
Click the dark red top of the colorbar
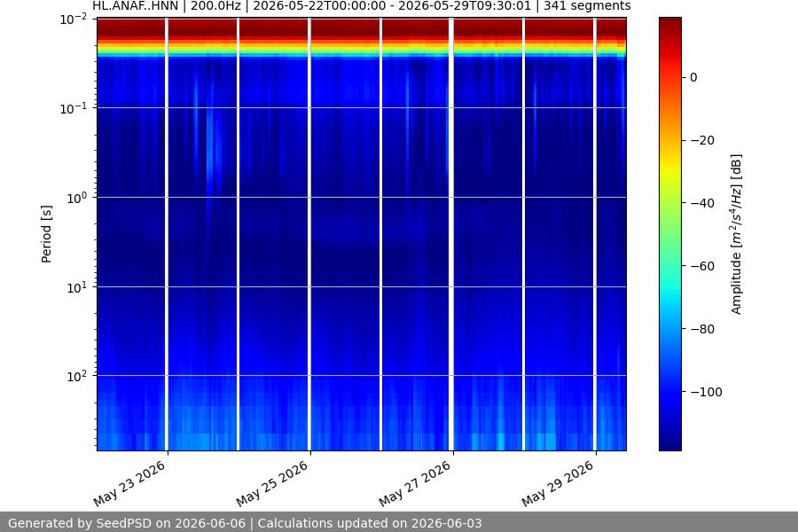[669, 23]
